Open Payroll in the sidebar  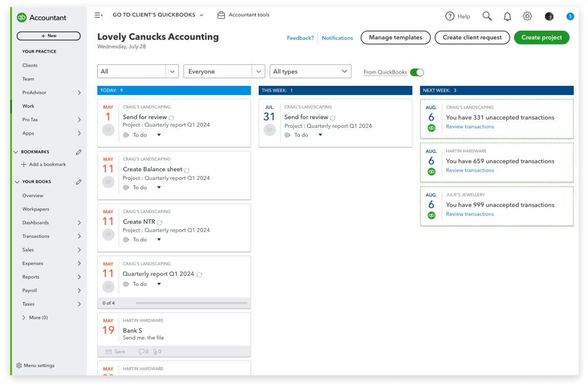[x=30, y=290]
